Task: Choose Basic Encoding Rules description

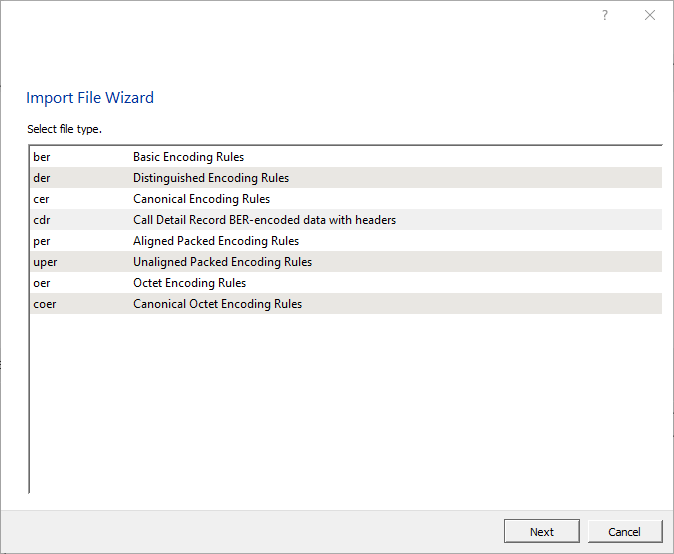Action: [188, 157]
